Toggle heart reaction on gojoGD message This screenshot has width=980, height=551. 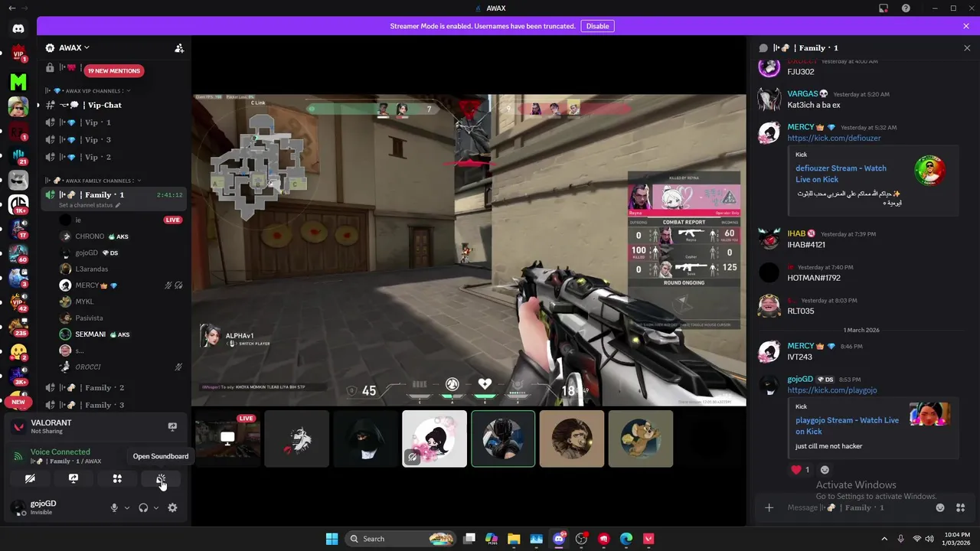[800, 470]
